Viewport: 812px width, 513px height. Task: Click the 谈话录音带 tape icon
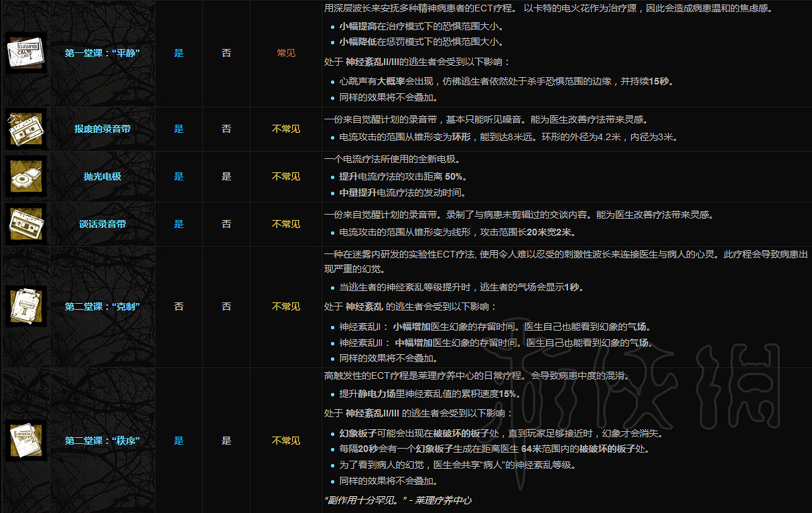[x=25, y=224]
